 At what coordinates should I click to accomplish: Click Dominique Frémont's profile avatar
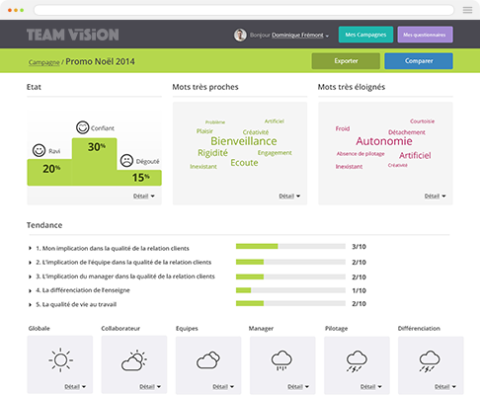(x=240, y=35)
